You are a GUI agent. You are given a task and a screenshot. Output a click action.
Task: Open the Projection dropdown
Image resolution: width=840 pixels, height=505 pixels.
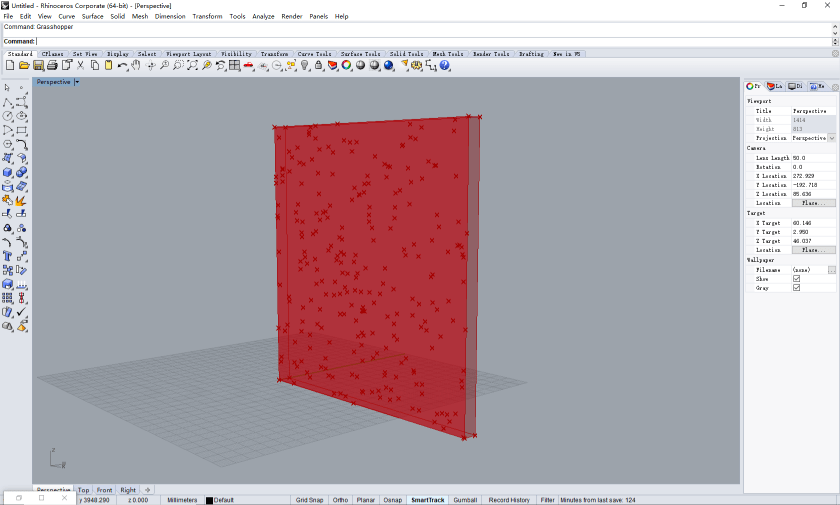[x=831, y=138]
